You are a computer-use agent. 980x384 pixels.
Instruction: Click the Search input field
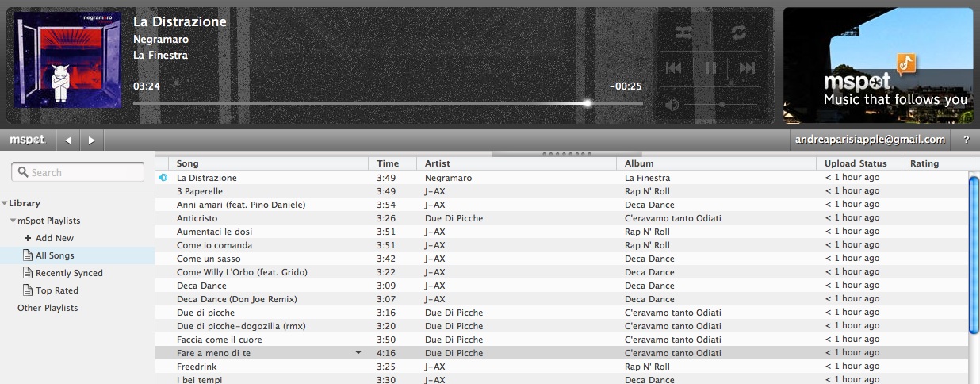point(78,172)
